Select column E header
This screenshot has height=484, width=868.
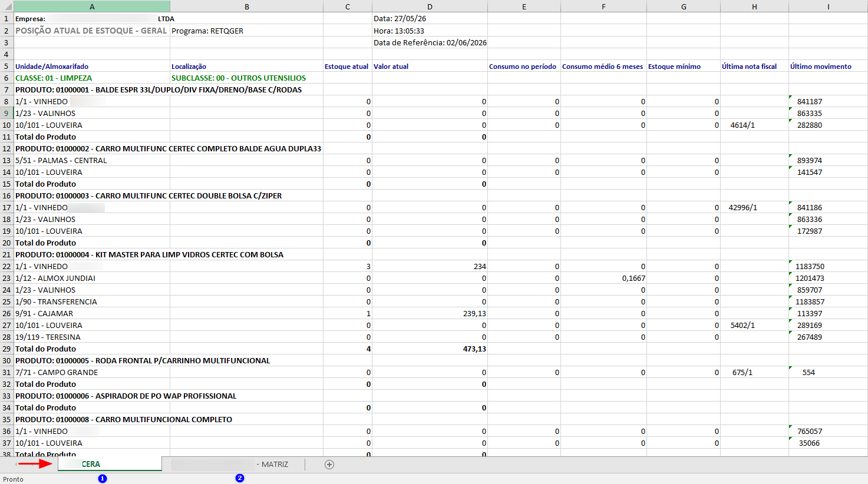click(x=524, y=6)
